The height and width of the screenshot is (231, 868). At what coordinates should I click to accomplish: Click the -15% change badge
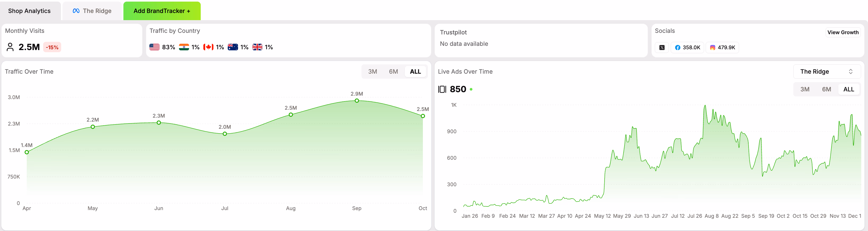pyautogui.click(x=52, y=47)
